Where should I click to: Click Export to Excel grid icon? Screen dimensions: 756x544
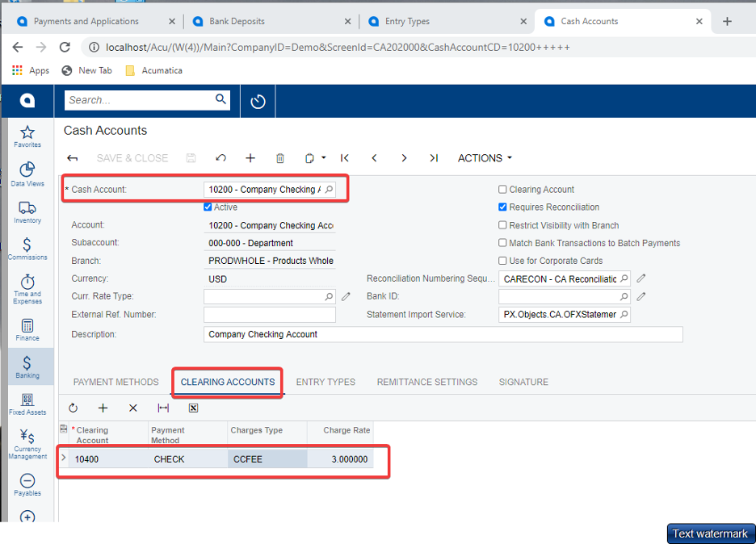[x=194, y=408]
